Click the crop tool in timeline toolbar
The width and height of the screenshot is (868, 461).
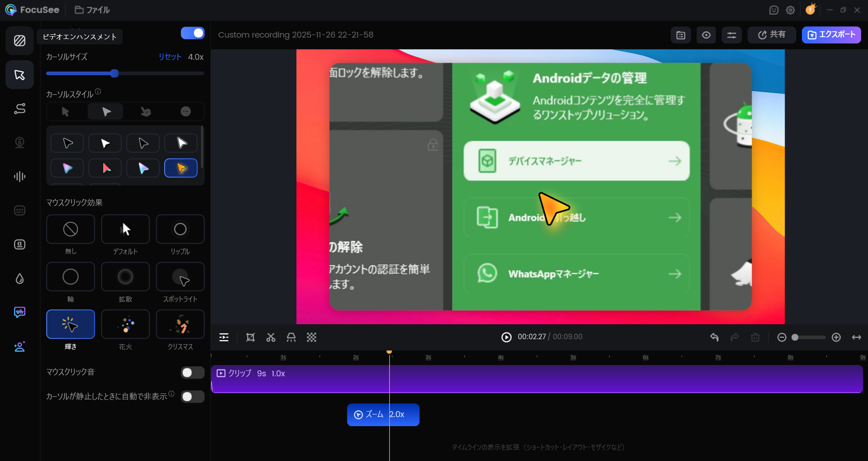tap(250, 337)
